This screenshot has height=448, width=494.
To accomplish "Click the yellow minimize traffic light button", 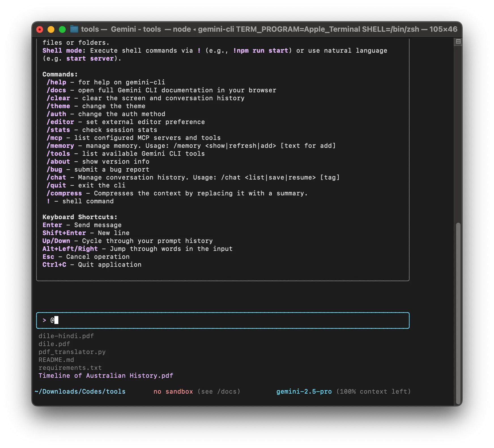I will pos(51,29).
